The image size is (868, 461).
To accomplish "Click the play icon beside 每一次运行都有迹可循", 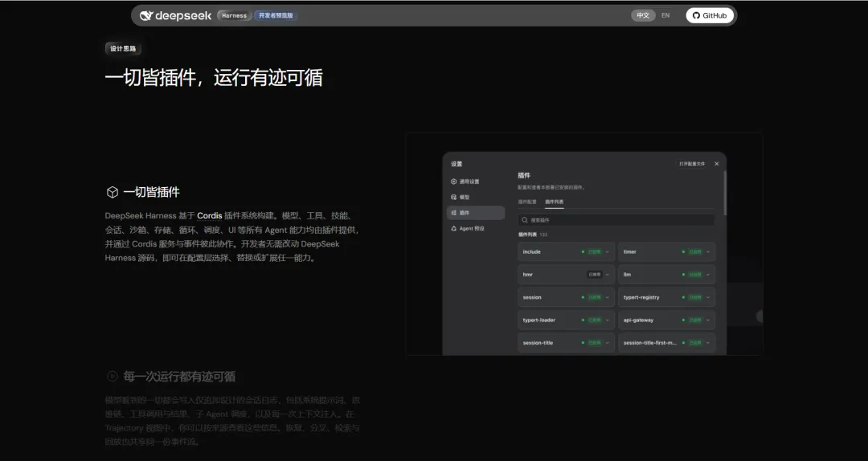I will tap(113, 377).
